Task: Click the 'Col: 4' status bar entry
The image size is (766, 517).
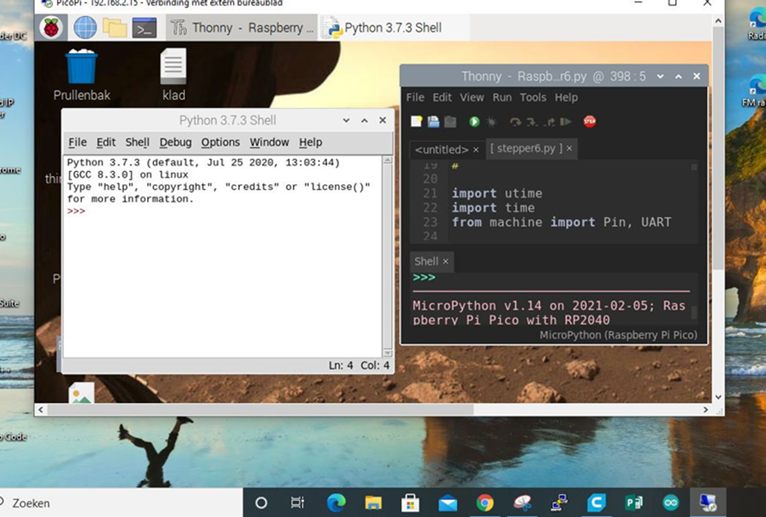Action: (375, 366)
